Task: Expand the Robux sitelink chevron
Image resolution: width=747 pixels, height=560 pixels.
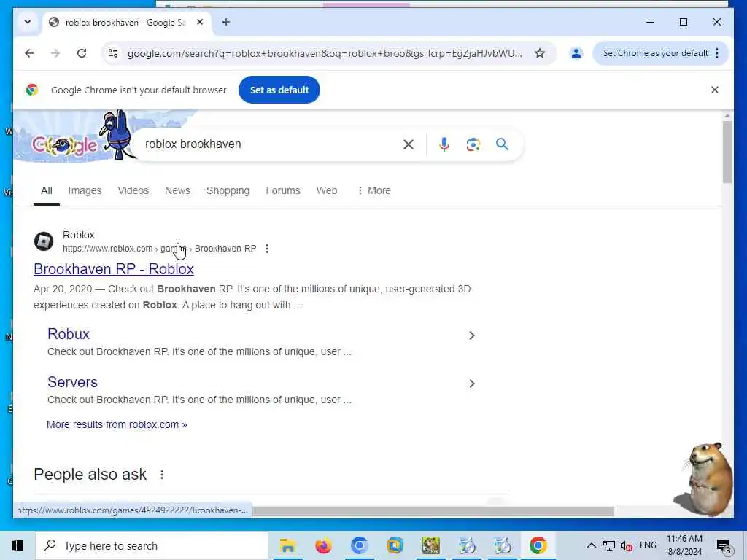Action: [x=472, y=335]
